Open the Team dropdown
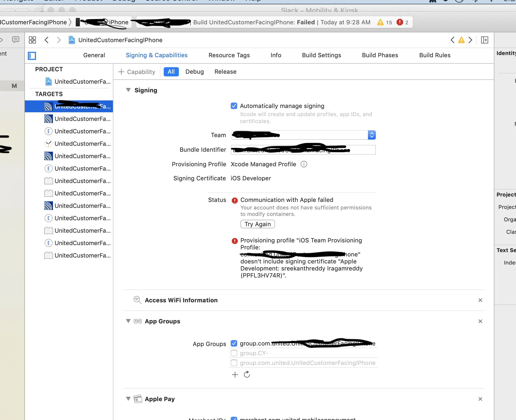The image size is (516, 420). pyautogui.click(x=303, y=135)
